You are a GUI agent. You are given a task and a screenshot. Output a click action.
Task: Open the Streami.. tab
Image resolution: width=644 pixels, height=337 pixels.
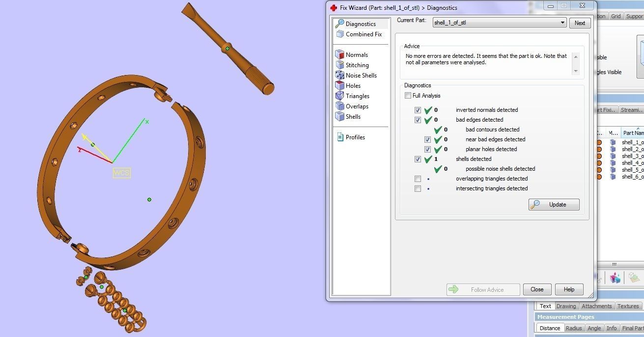tap(630, 110)
